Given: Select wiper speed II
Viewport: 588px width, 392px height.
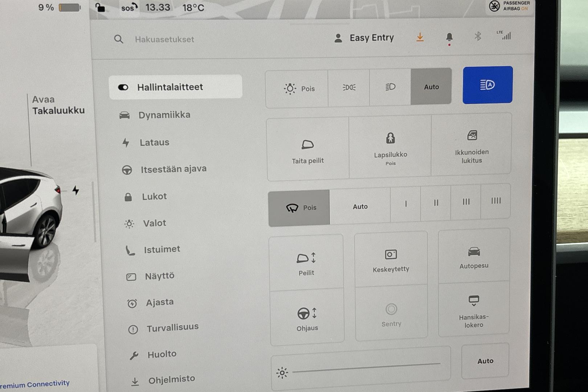Looking at the screenshot, I should tap(436, 203).
